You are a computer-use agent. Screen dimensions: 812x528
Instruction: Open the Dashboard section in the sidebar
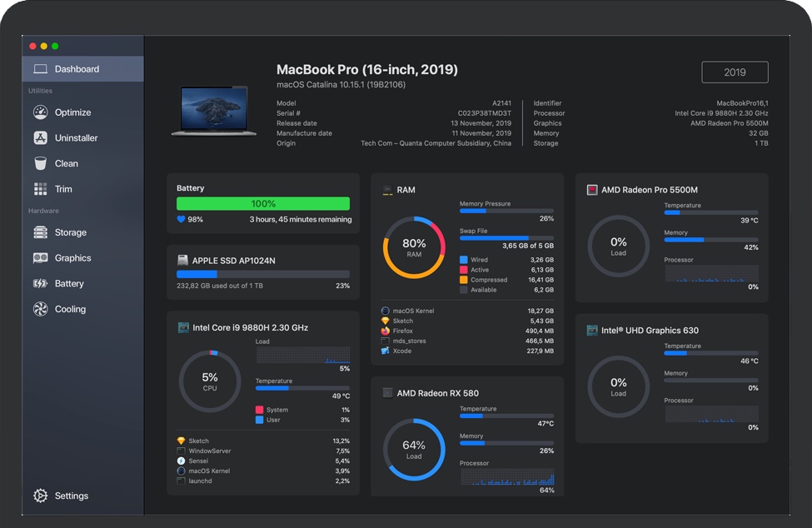click(82, 69)
